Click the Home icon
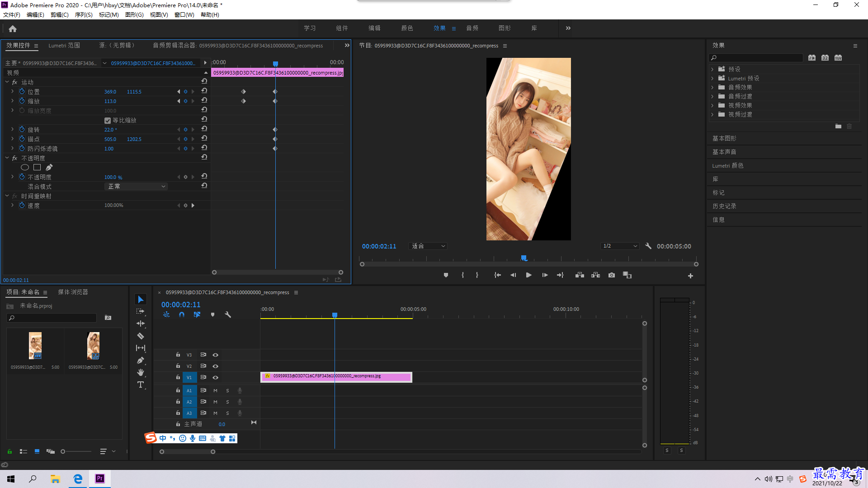 (x=13, y=28)
